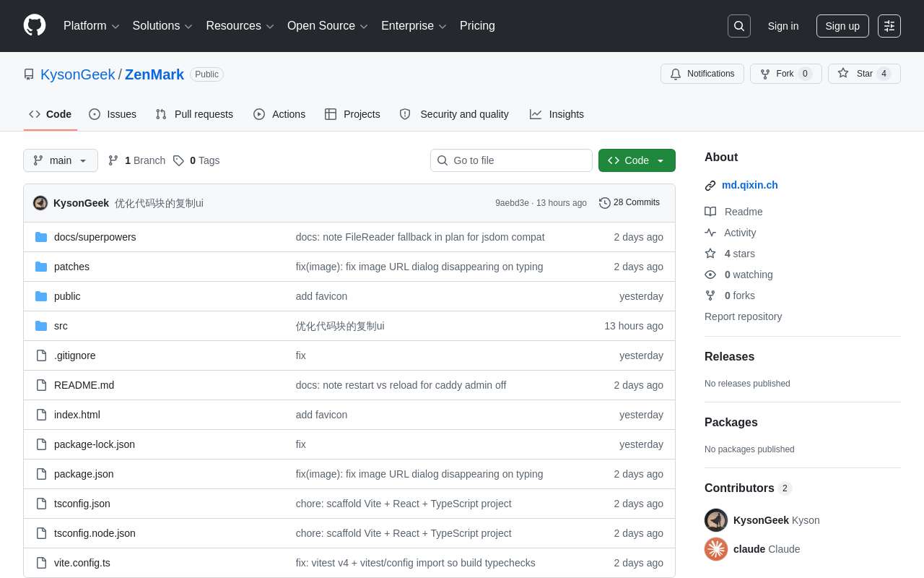View the 1 Branch link
The height and width of the screenshot is (578, 924).
(136, 160)
